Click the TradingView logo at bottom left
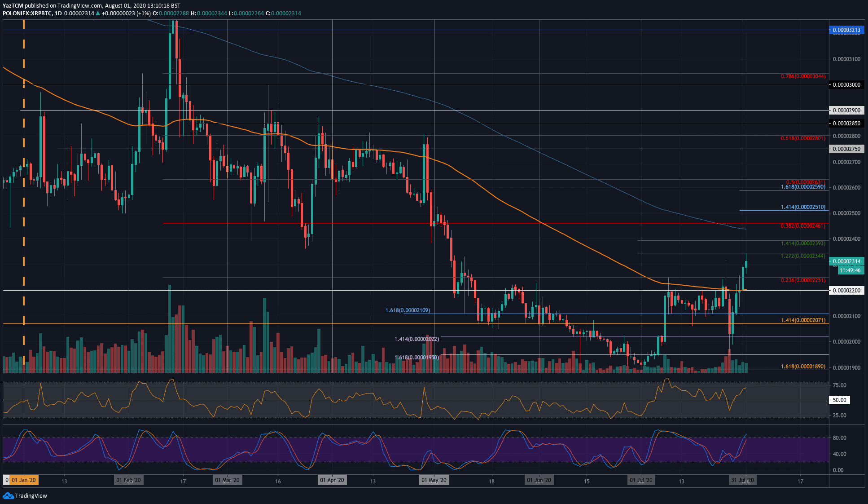The height and width of the screenshot is (504, 868). point(25,495)
